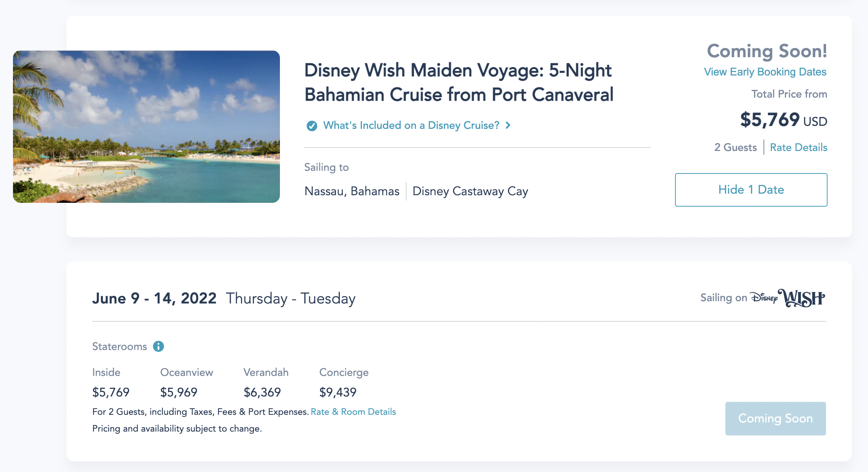Select the Concierge stateroom price $9,439
The height and width of the screenshot is (472, 868).
coord(338,392)
